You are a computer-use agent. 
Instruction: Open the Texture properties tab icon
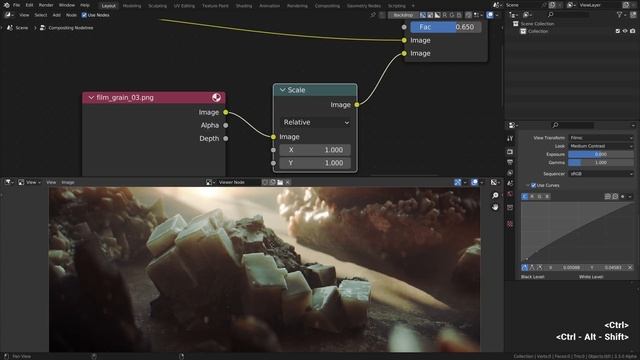(x=510, y=224)
